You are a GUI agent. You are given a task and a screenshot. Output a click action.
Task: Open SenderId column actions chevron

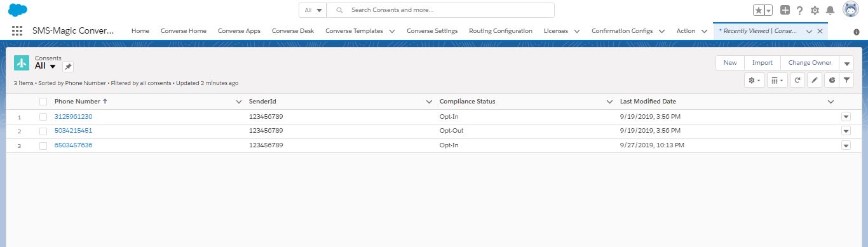(429, 102)
